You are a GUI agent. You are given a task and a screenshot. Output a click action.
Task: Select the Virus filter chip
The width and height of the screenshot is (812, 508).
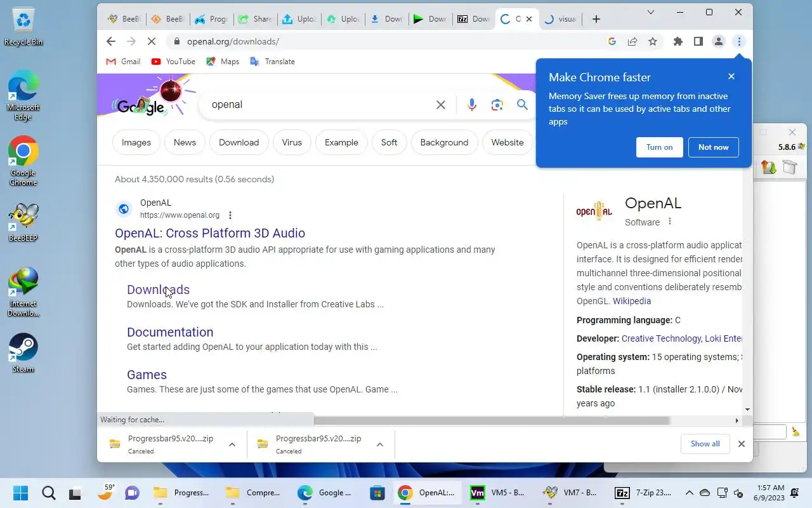coord(292,142)
